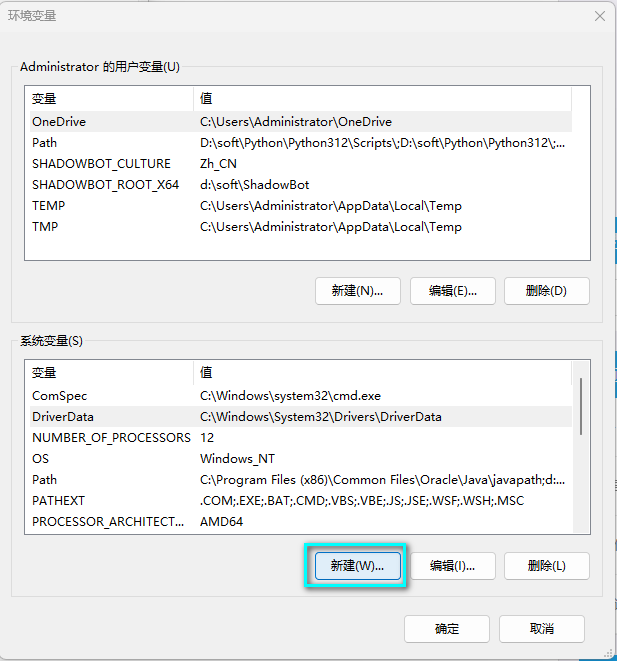Click the Zh_CN value cell
The image size is (617, 661).
click(x=218, y=164)
